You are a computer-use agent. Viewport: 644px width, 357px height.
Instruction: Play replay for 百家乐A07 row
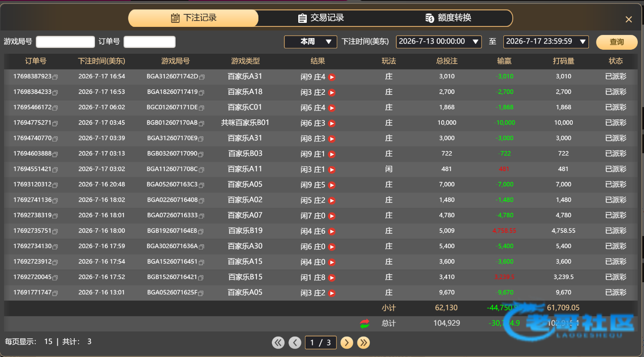[x=332, y=216]
